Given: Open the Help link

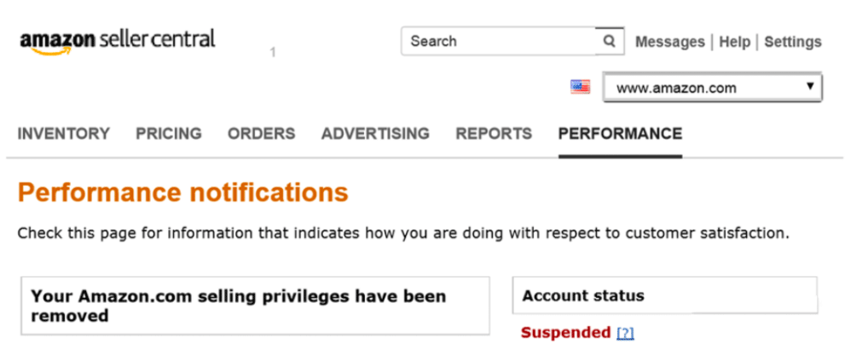Looking at the screenshot, I should coord(735,42).
